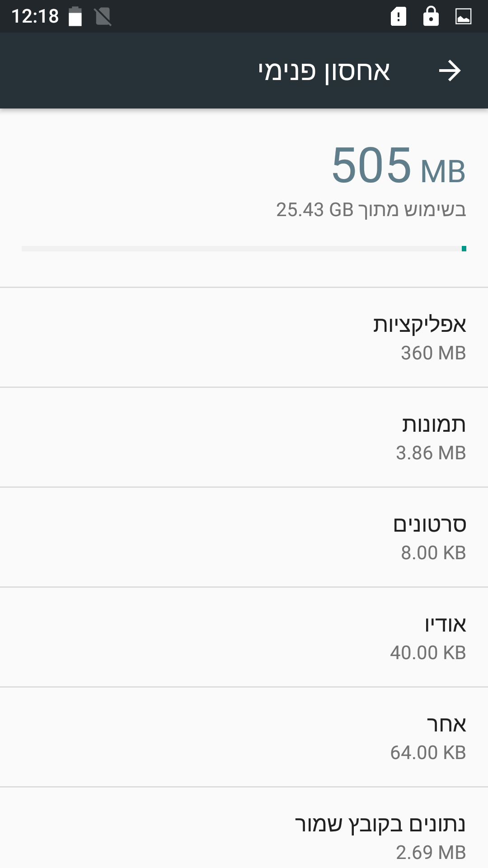Tap the lock notification icon
Screen dimensions: 488x868
[x=431, y=16]
